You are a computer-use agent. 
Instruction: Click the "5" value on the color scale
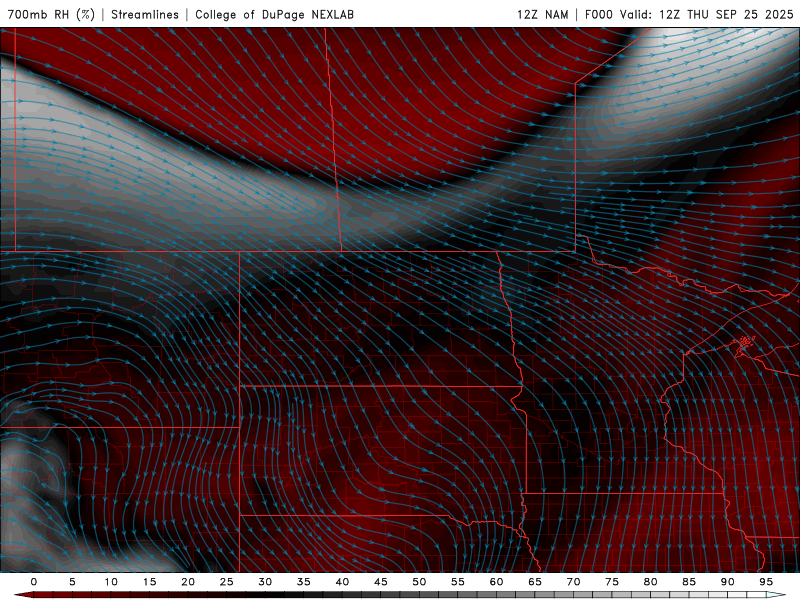click(x=72, y=582)
